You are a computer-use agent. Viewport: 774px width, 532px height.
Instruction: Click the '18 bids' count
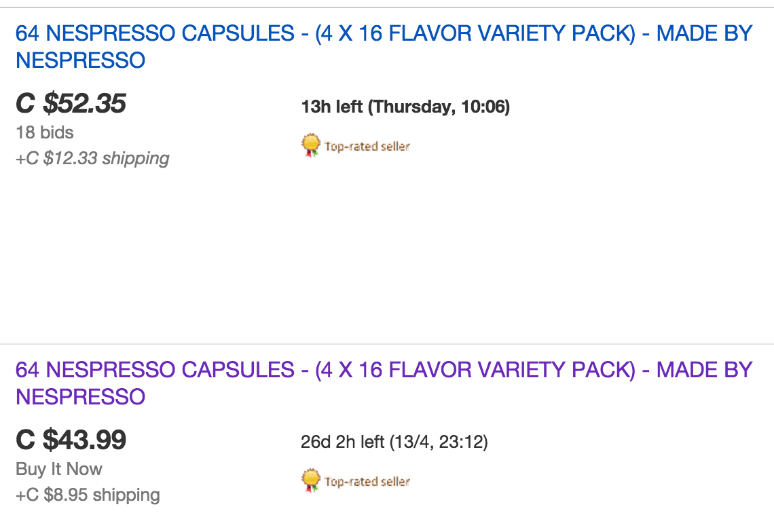tap(45, 132)
